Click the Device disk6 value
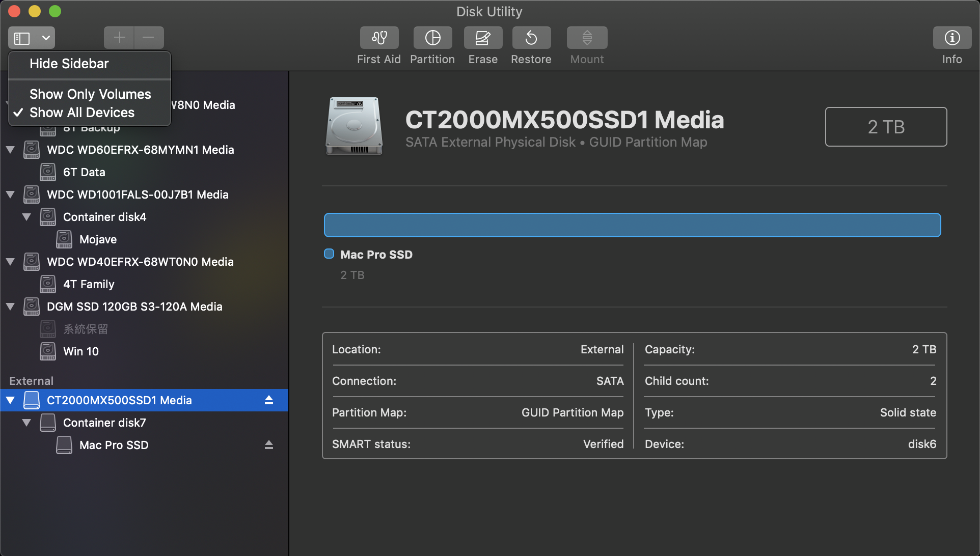The height and width of the screenshot is (556, 980). click(922, 444)
